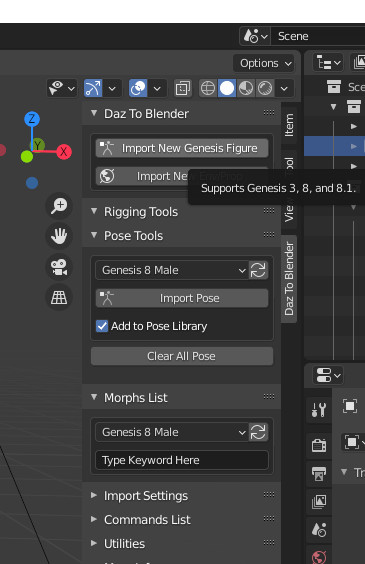365x564 pixels.
Task: Click Import New Genesis Figure button
Action: pyautogui.click(x=182, y=148)
